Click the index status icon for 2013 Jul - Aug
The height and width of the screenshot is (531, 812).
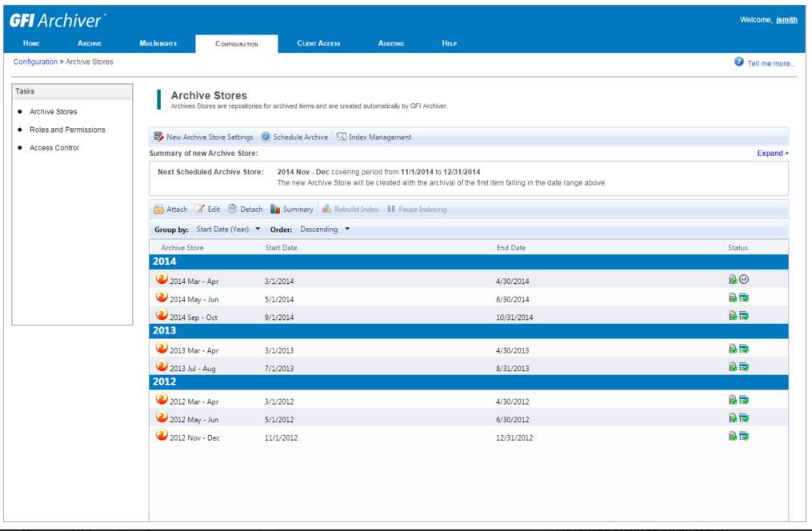tap(744, 366)
